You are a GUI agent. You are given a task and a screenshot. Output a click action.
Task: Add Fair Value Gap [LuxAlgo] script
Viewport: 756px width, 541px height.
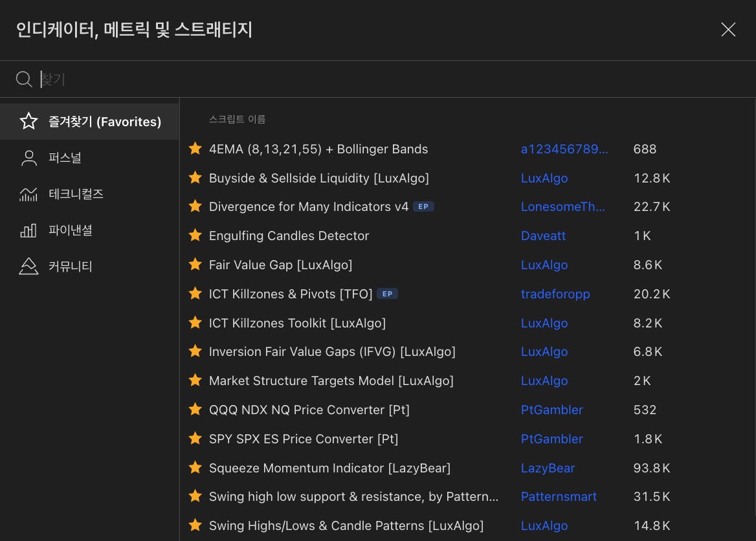point(281,265)
